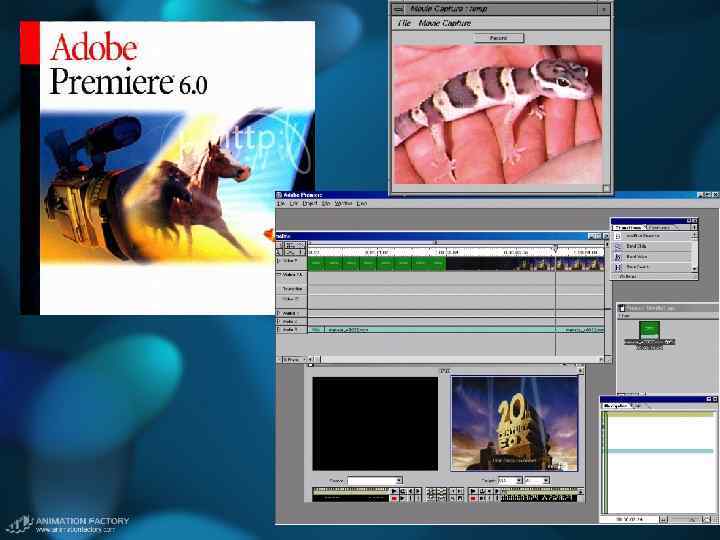The width and height of the screenshot is (720, 540).
Task: Expand the Audio 3 track triangle
Action: [x=279, y=329]
